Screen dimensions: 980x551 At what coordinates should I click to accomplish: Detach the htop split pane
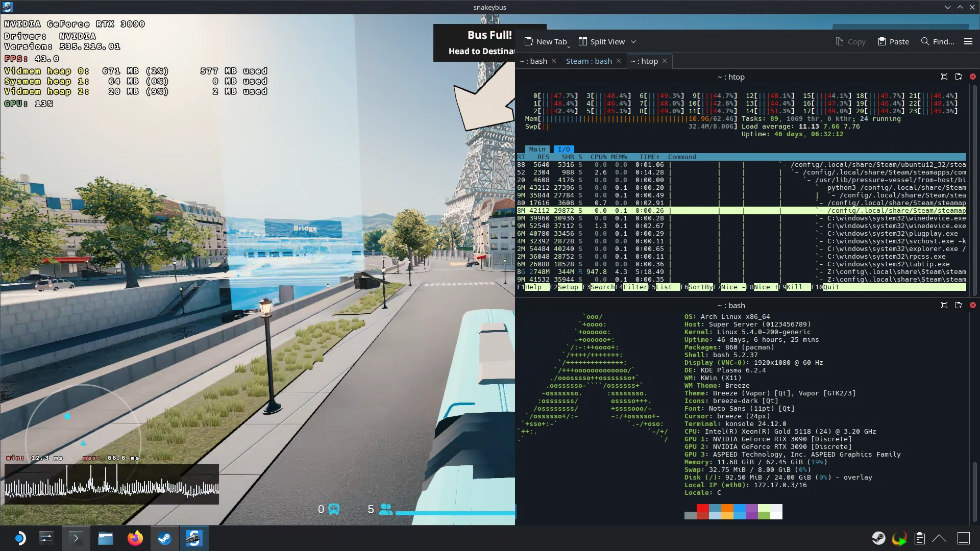(959, 77)
